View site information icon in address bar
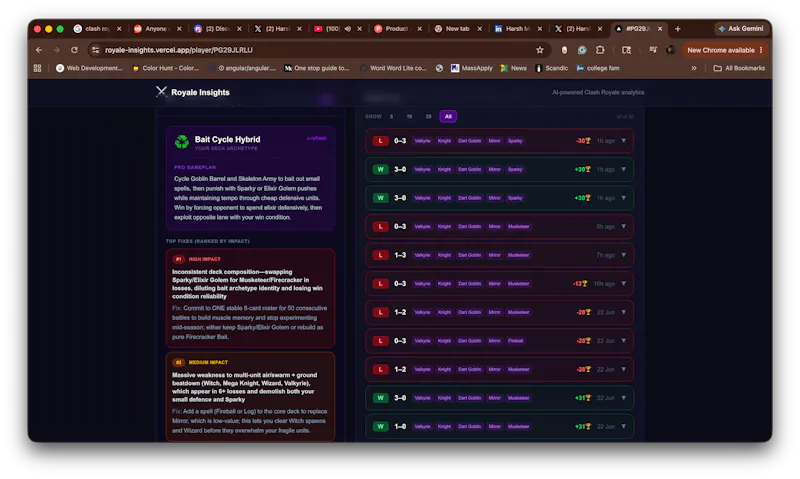The width and height of the screenshot is (800, 479). [95, 50]
